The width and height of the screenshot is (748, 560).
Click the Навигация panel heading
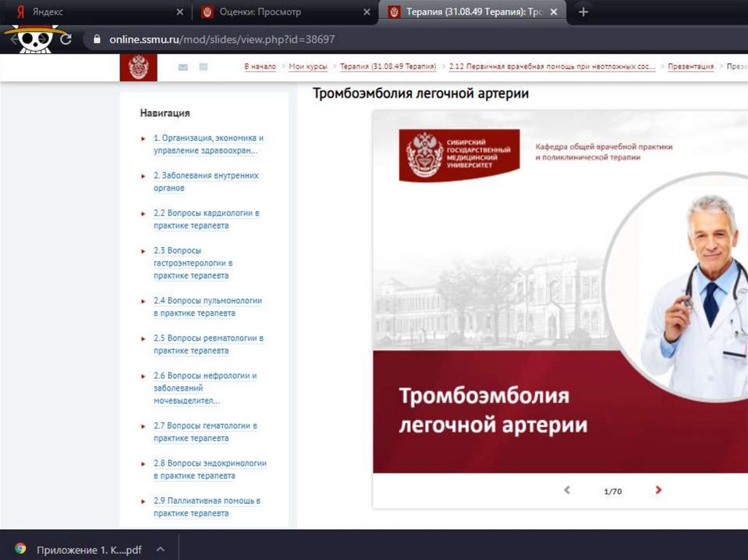tap(164, 113)
